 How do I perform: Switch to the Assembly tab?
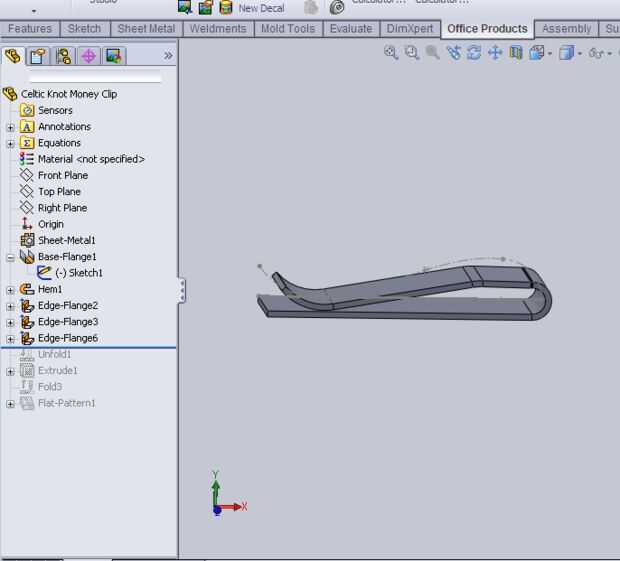click(x=566, y=29)
